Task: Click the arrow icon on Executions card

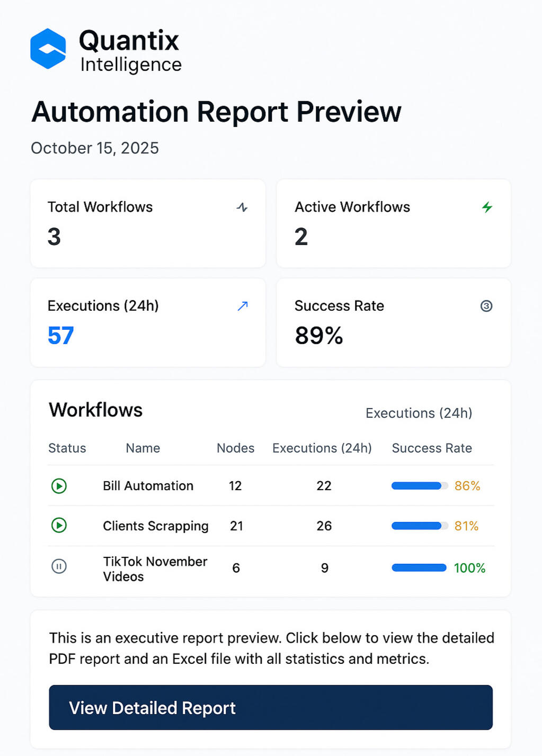Action: 243,306
